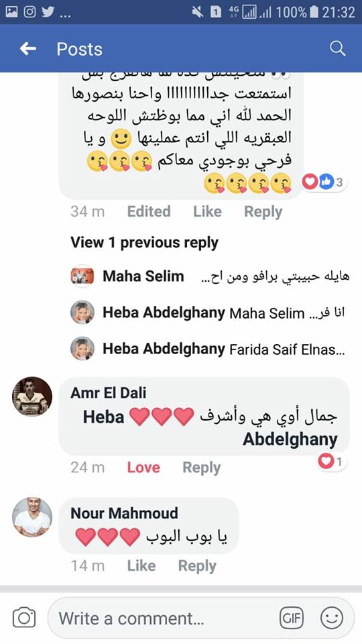Reply to Amr El Dali's comment
Screen dimensions: 362x644
(x=202, y=468)
